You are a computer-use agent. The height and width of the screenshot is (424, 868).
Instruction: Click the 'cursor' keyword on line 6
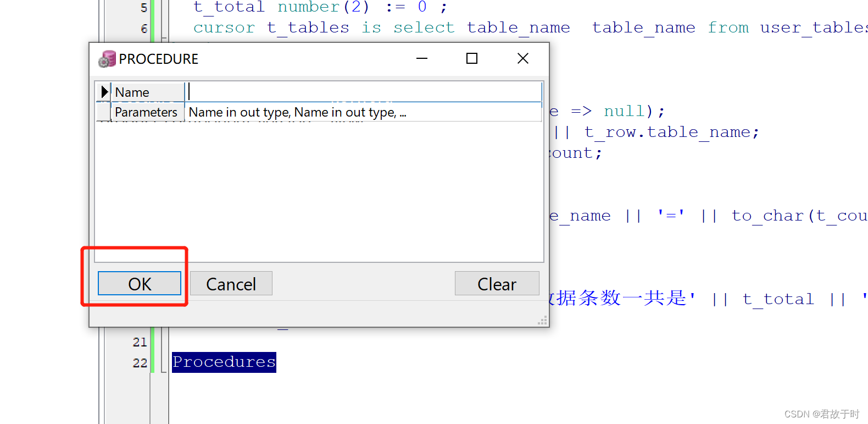[x=224, y=27]
